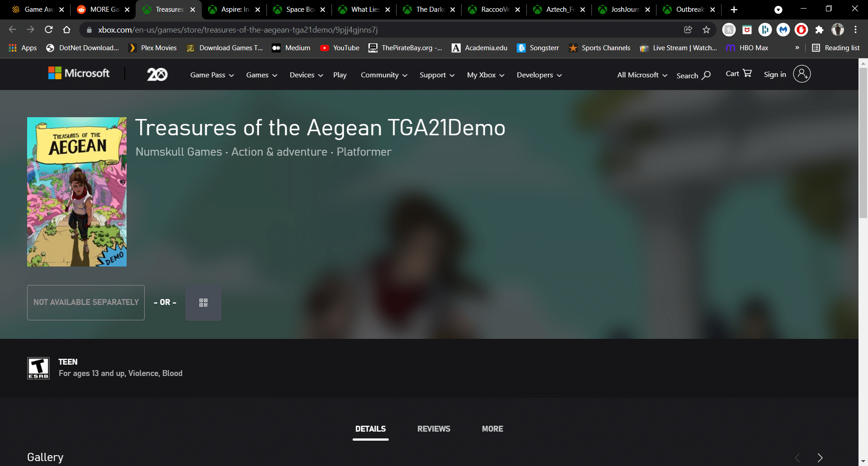Switch to the MORE tab

pos(492,429)
